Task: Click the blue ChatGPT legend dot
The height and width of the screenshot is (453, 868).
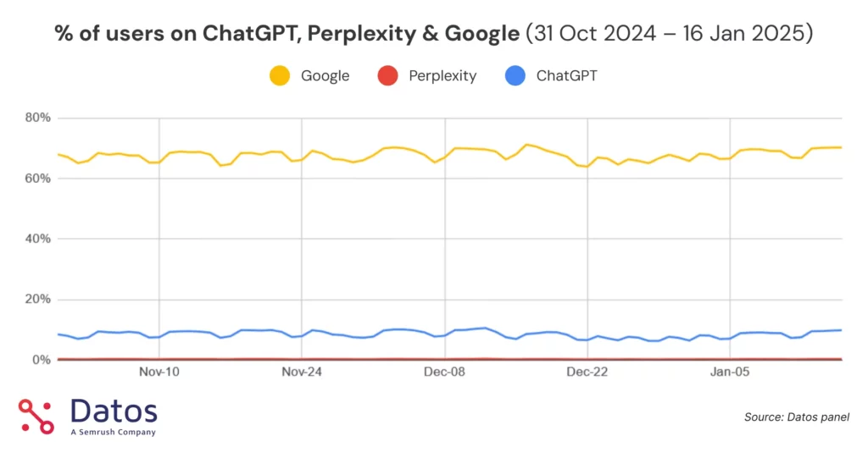Action: (x=515, y=76)
